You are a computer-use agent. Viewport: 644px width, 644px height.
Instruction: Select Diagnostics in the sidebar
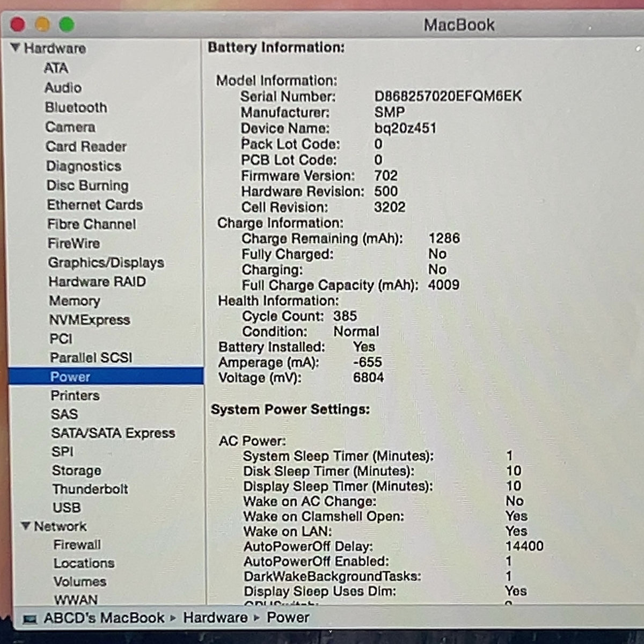[84, 166]
